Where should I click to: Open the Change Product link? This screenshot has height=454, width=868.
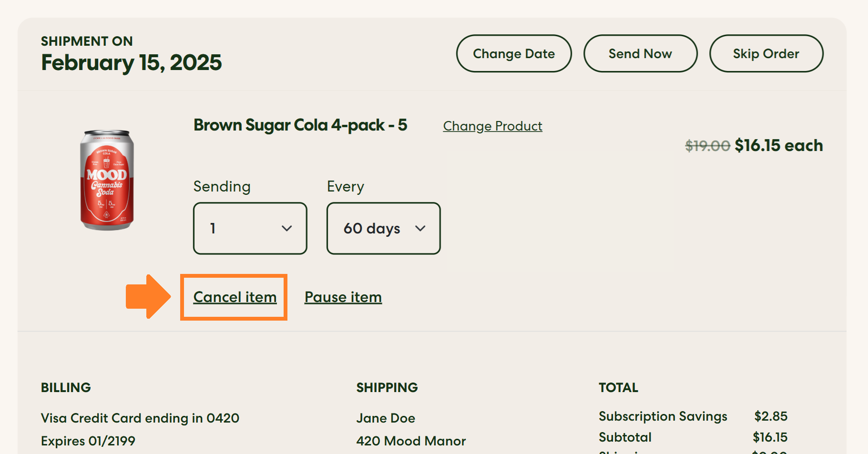point(492,126)
